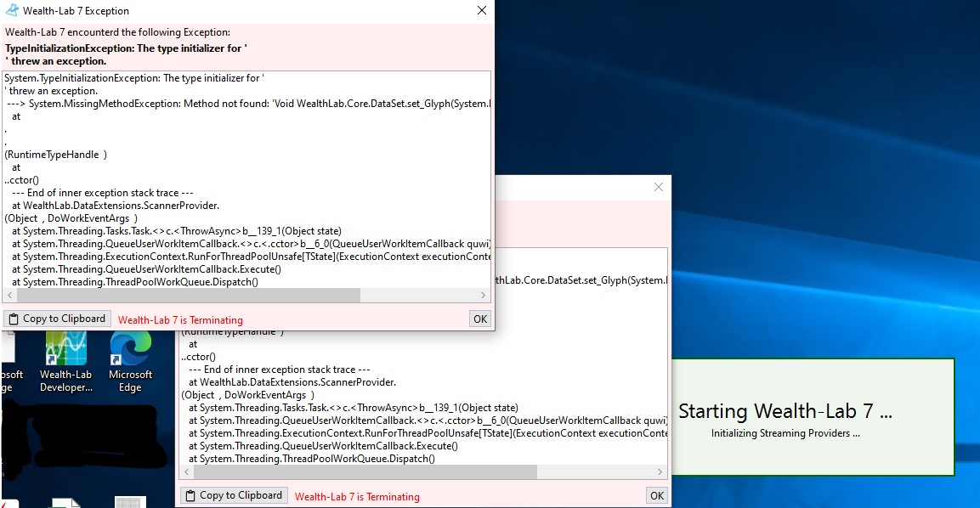The image size is (980, 508).
Task: Click the 'QueueUserWorkItemCallback.<>c.<.cctor>b__6_0' line in background dialog
Action: pos(428,421)
